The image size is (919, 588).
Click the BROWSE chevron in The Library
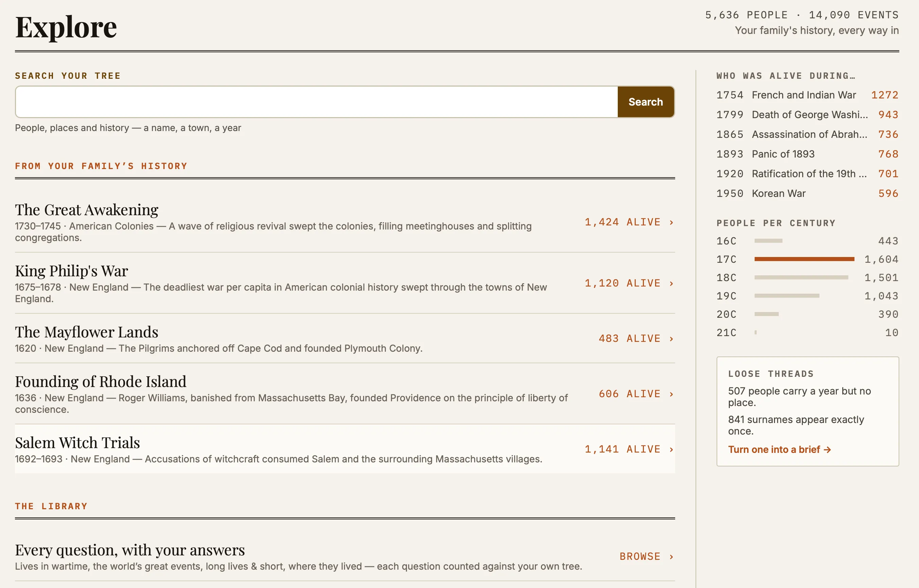[x=671, y=557]
